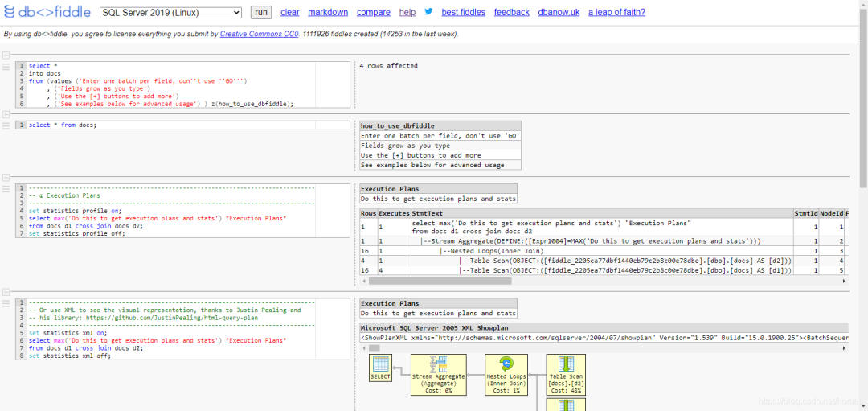Screen dimensions: 868x411
Task: Click [+] button above 'select * from docs' batch
Action: tap(6, 113)
